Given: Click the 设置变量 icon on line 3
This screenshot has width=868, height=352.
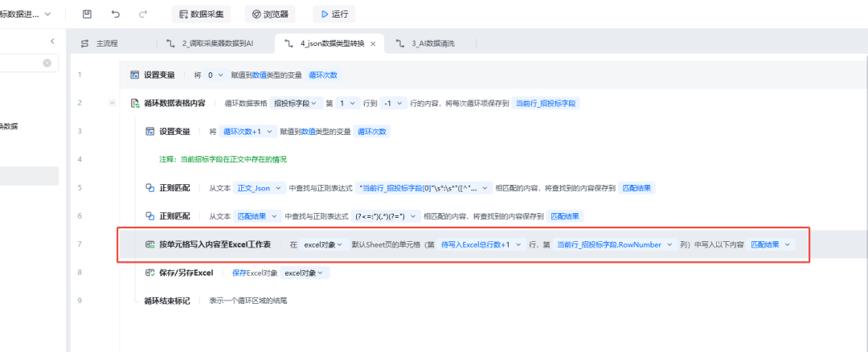Looking at the screenshot, I should [149, 131].
